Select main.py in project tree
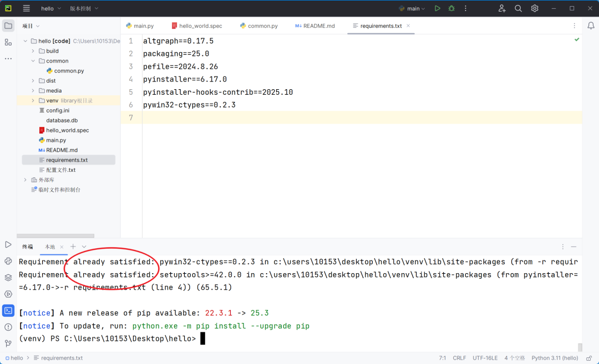Image resolution: width=599 pixels, height=364 pixels. click(x=52, y=140)
